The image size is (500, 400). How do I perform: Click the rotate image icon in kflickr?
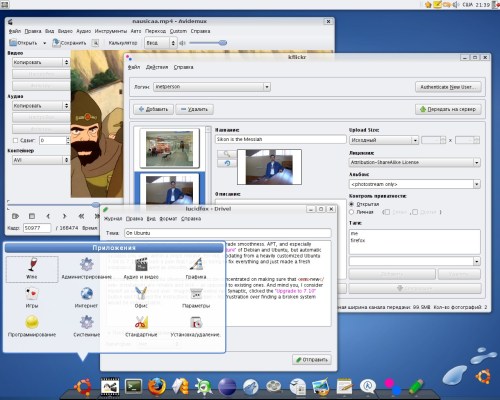227,163
